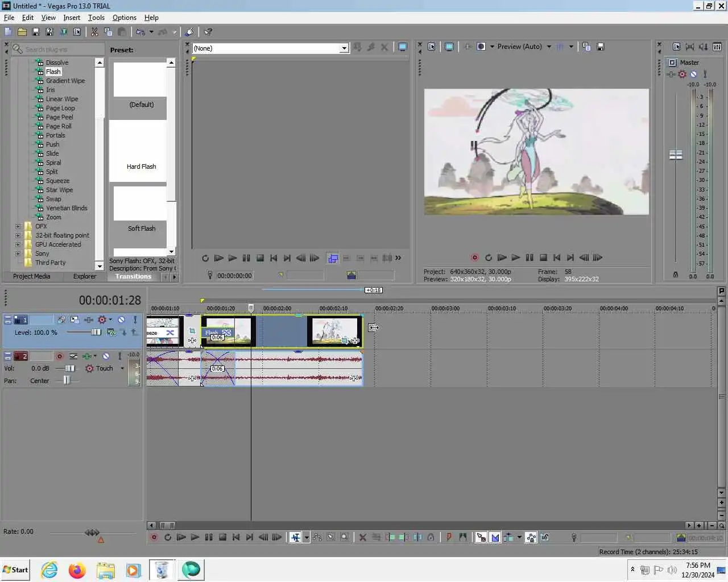Open the interactive tutorials icon
Viewport: 728px width, 582px height.
[190, 32]
